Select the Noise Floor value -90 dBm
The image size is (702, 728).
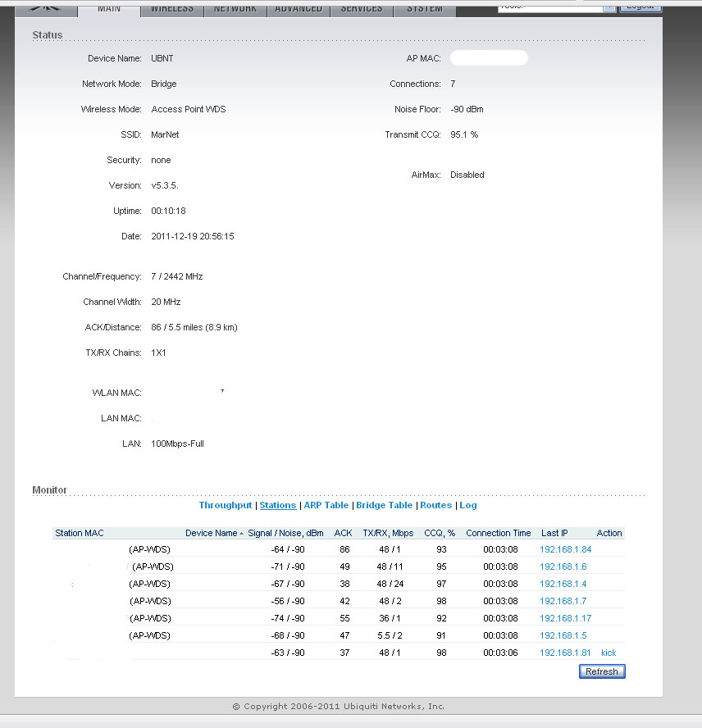[x=467, y=109]
